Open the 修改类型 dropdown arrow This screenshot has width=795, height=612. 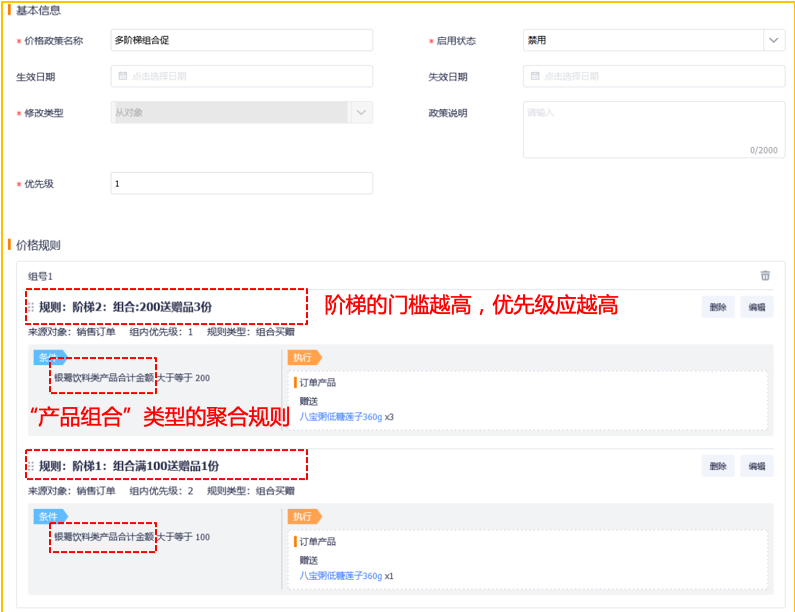click(x=361, y=112)
